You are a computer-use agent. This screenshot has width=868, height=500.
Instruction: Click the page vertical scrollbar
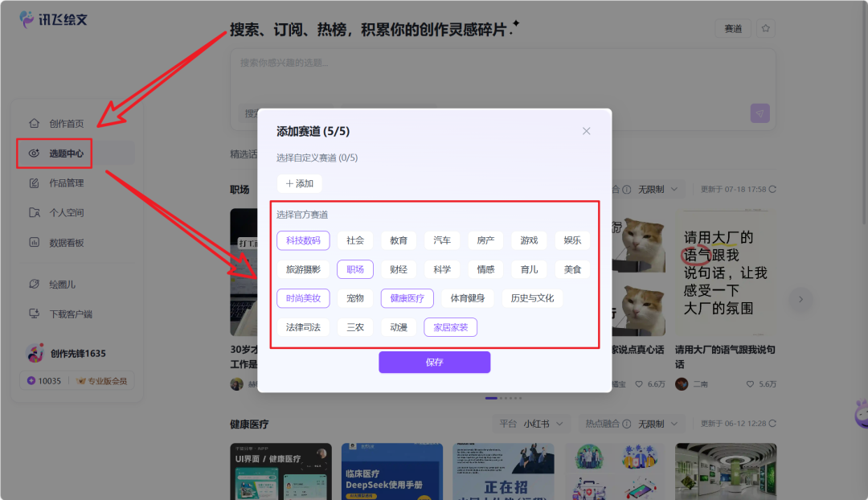coord(865,113)
